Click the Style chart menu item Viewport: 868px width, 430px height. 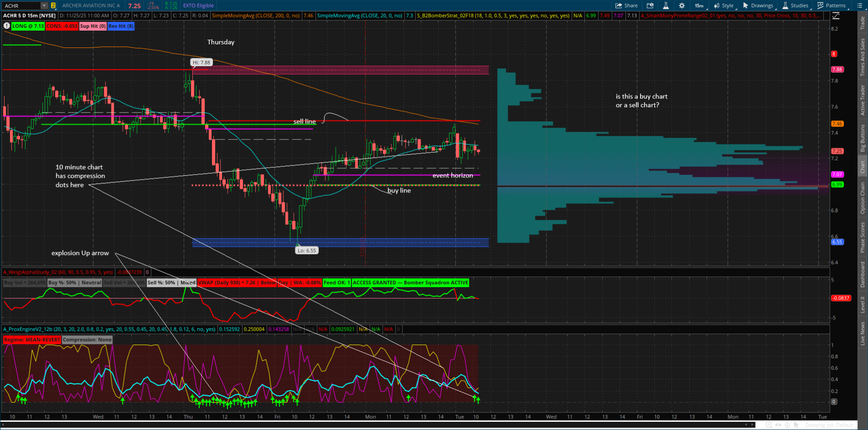726,5
